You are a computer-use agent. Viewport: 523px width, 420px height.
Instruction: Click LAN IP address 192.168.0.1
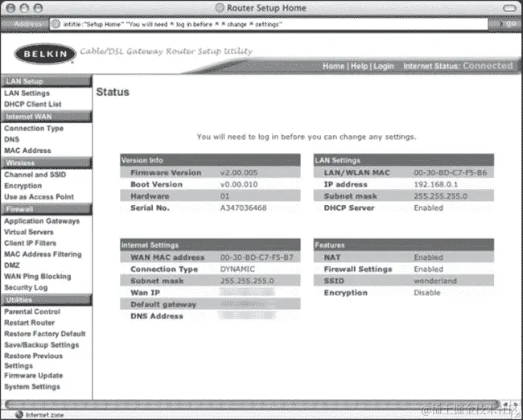[x=435, y=184]
